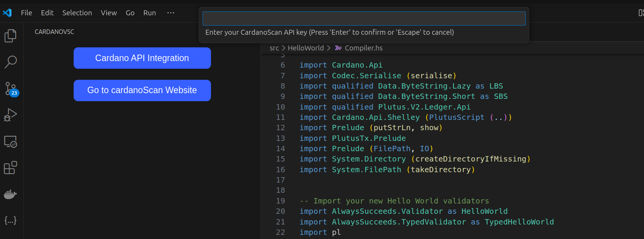
Task: Click the Compiler.hs breadcrumb segment
Action: pyautogui.click(x=364, y=48)
